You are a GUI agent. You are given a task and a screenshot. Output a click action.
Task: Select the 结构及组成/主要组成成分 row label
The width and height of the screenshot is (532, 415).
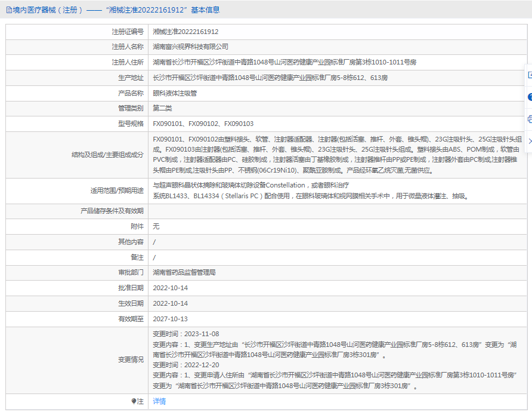(107, 155)
